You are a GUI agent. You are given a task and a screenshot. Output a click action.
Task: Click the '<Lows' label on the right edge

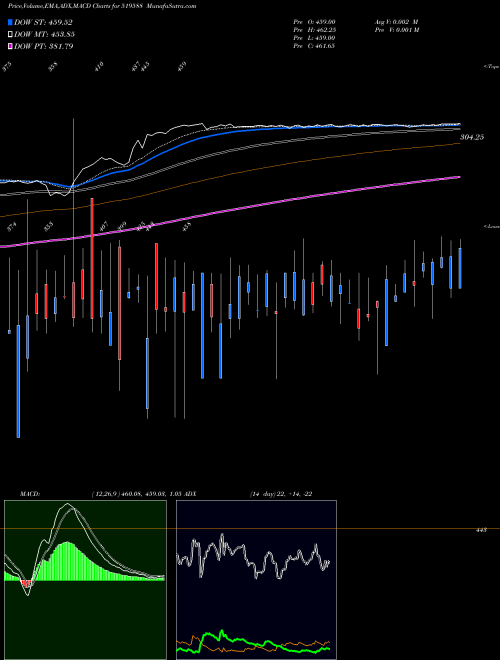(491, 226)
